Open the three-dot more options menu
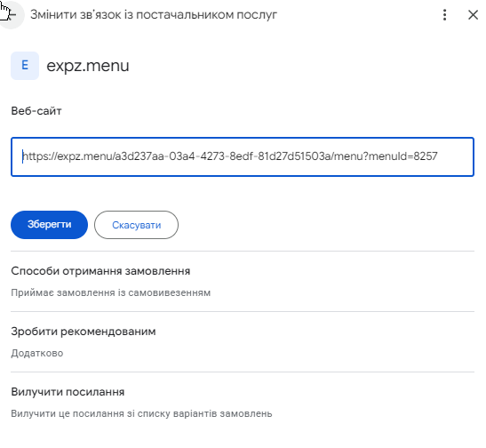Image resolution: width=486 pixels, height=448 pixels. (444, 14)
